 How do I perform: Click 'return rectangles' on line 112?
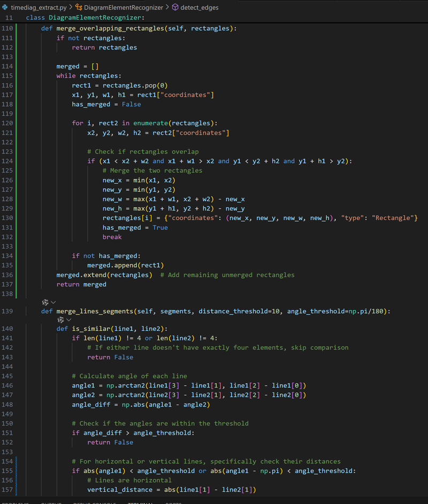(x=104, y=48)
